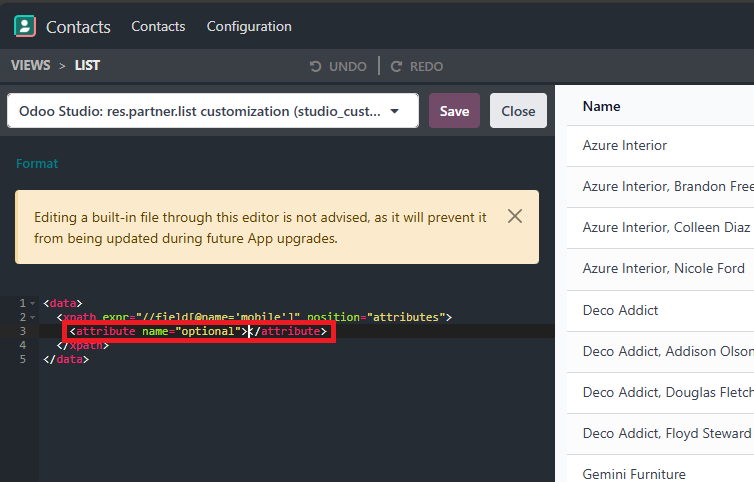
Task: Open Deco Addict, Floyd Steward row
Action: 660,433
